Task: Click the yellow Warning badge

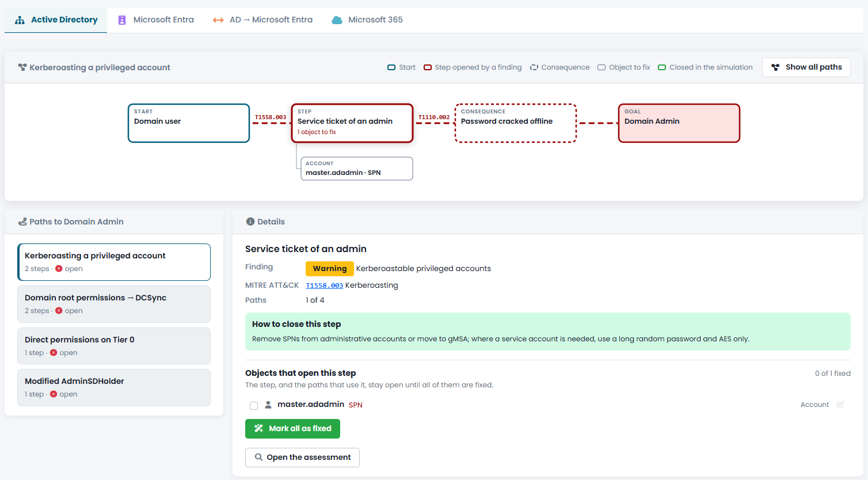Action: coord(330,269)
